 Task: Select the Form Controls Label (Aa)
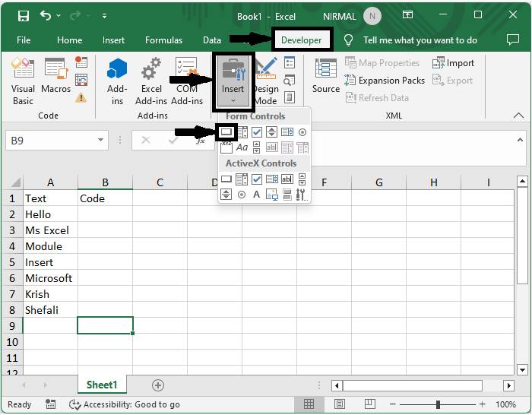pos(242,147)
